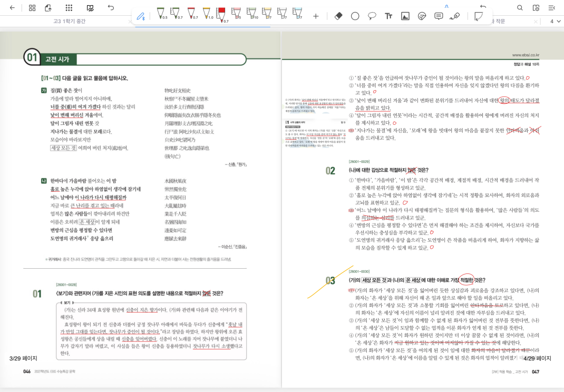Select the Eraser tool
564x392 pixels.
coord(338,16)
